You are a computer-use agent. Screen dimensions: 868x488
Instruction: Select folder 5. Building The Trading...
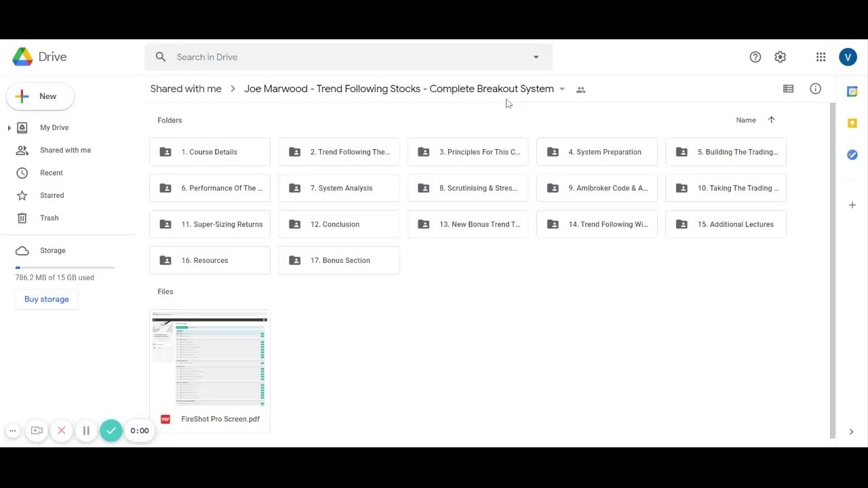pyautogui.click(x=726, y=152)
